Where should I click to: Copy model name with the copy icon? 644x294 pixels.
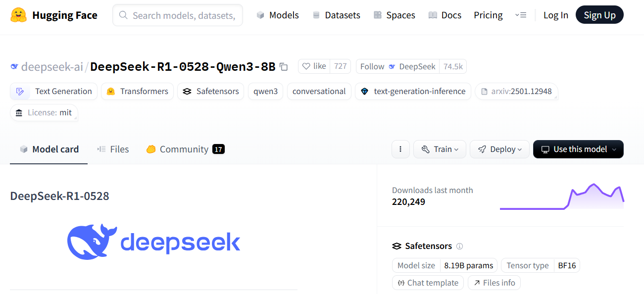(284, 66)
